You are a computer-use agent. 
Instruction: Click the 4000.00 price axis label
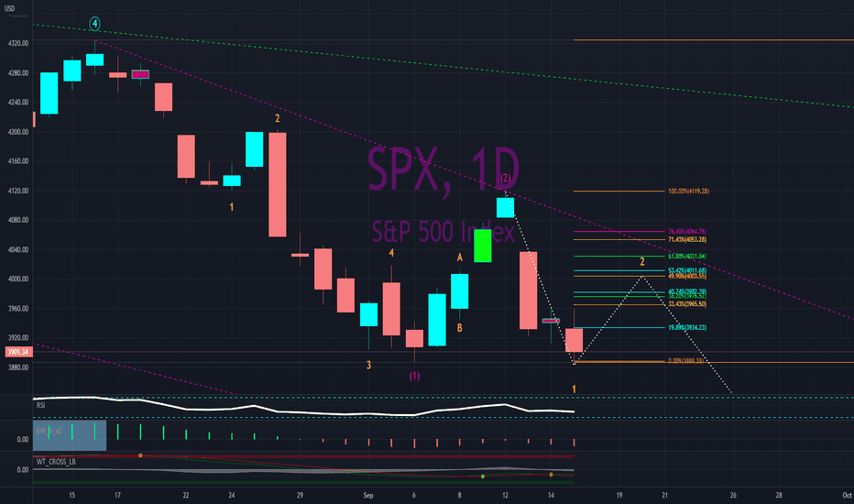tap(18, 279)
